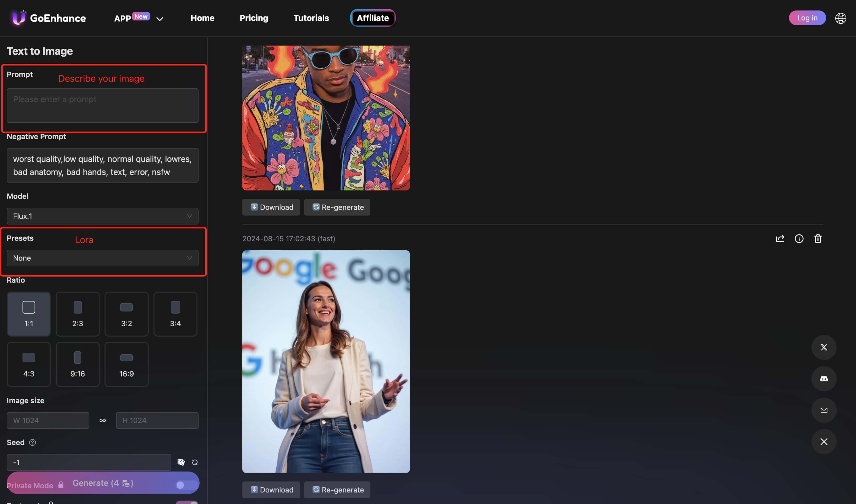Click the Download icon for second image
856x504 pixels.
click(x=271, y=489)
